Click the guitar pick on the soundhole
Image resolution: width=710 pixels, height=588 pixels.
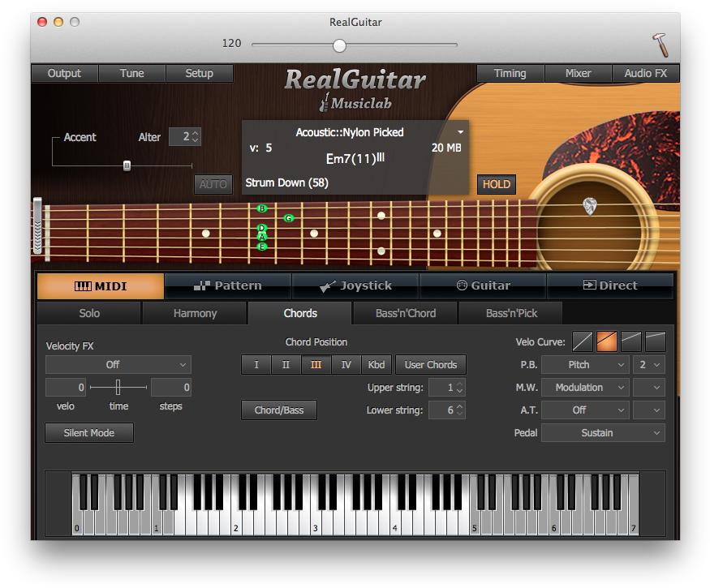590,206
